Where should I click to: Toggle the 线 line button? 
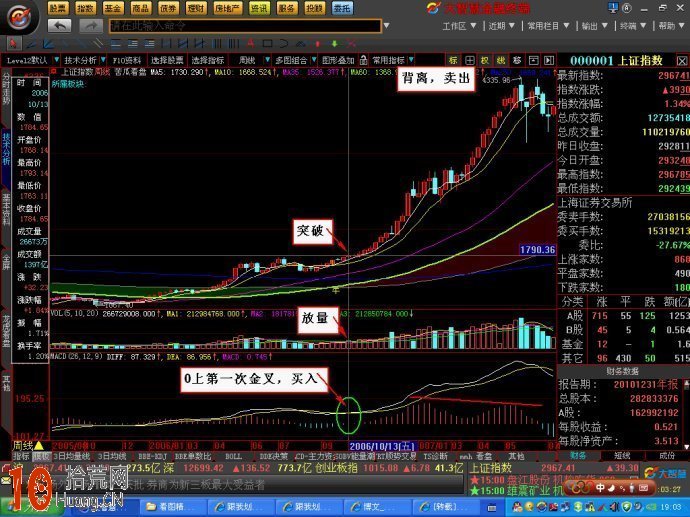[501, 60]
